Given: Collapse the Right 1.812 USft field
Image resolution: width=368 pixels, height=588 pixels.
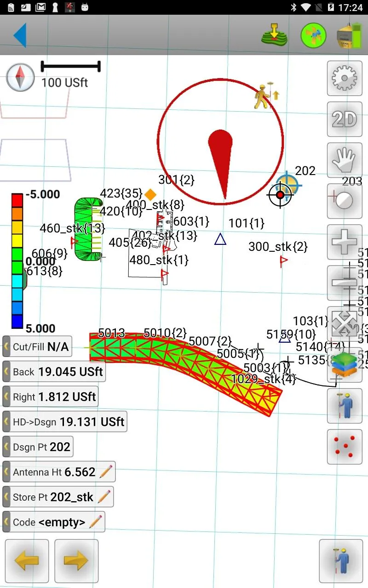Looking at the screenshot, I should (6, 397).
